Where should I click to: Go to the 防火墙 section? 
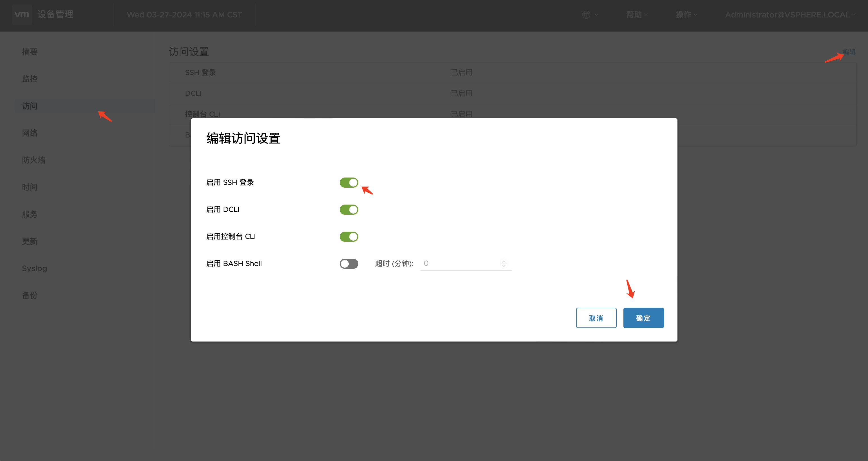coord(34,160)
